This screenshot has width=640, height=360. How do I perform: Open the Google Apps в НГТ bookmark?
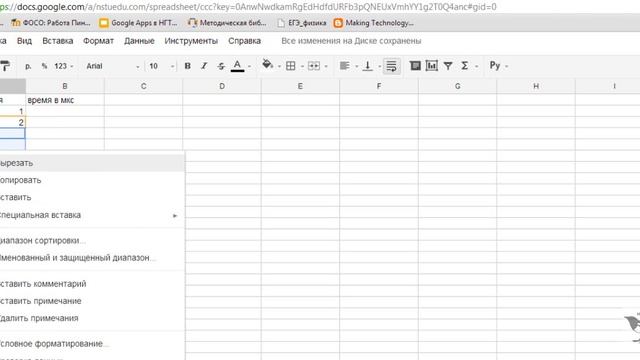coord(139,23)
